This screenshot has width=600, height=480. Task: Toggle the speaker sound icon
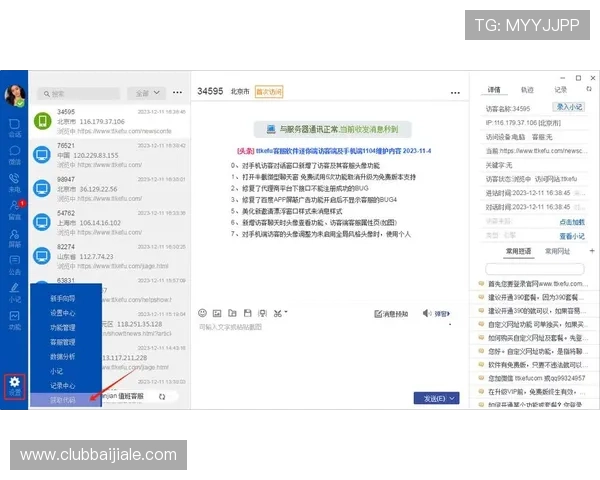pyautogui.click(x=427, y=313)
